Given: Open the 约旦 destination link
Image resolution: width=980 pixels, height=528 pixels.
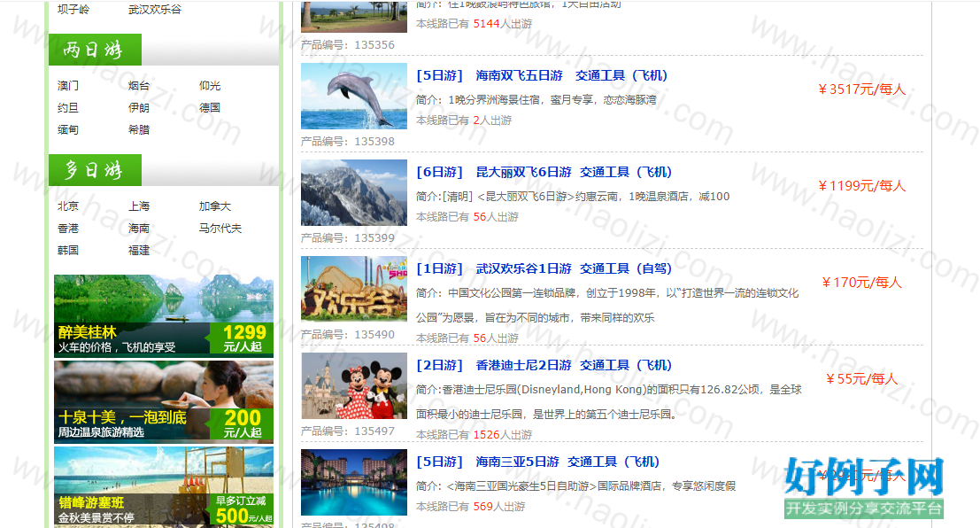Looking at the screenshot, I should tap(68, 107).
